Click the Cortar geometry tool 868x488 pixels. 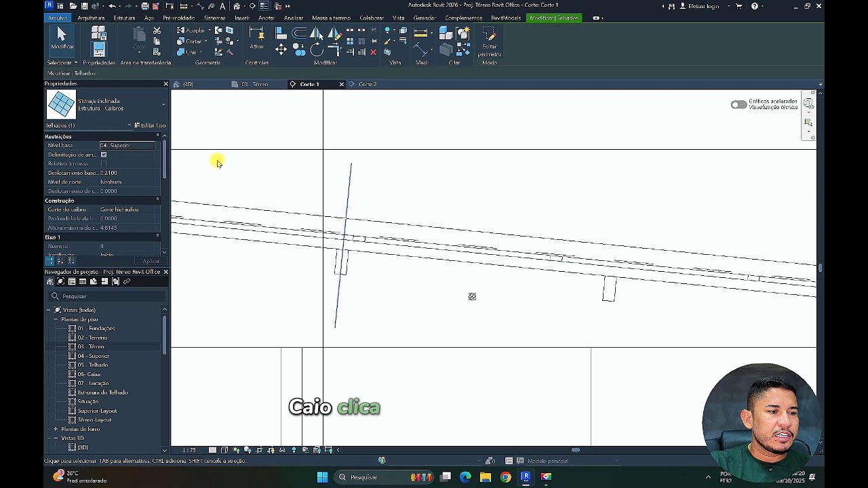coord(189,41)
